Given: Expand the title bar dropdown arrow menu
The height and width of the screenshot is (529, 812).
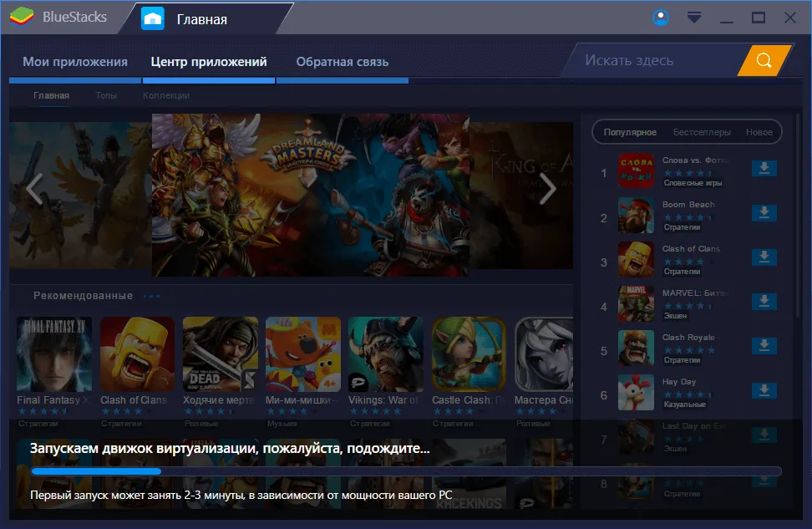Looking at the screenshot, I should coord(694,18).
